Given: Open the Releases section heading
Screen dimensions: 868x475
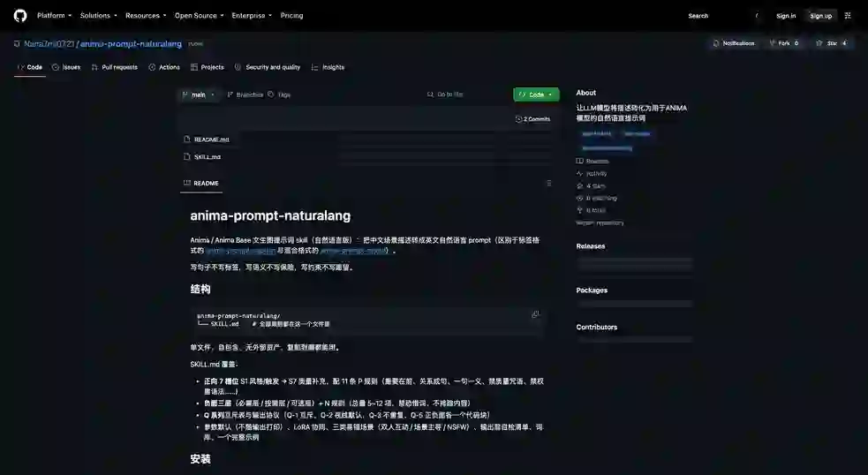Looking at the screenshot, I should [x=591, y=246].
